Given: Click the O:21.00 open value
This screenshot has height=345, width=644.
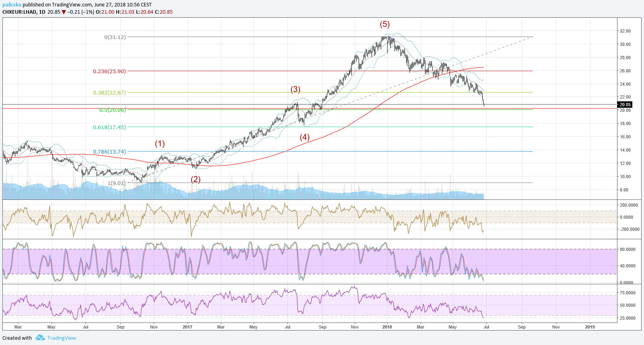Looking at the screenshot, I should point(105,12).
